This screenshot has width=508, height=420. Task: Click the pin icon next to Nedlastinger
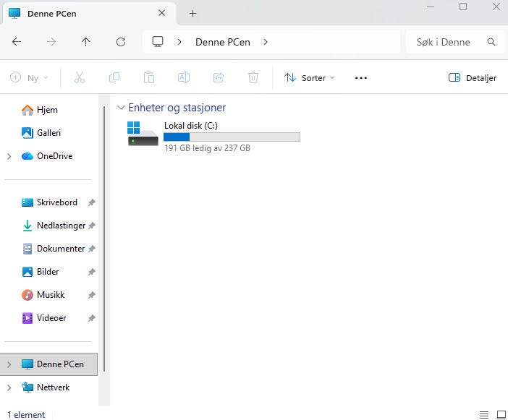[92, 226]
